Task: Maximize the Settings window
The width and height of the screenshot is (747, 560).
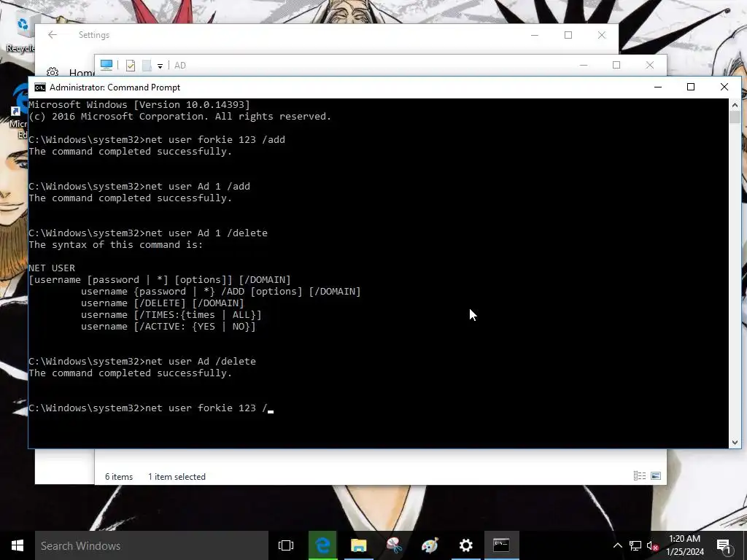Action: (x=568, y=35)
